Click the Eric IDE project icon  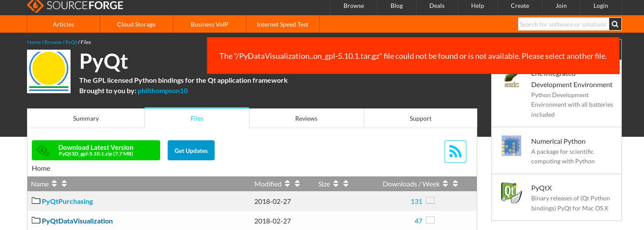pos(511,79)
